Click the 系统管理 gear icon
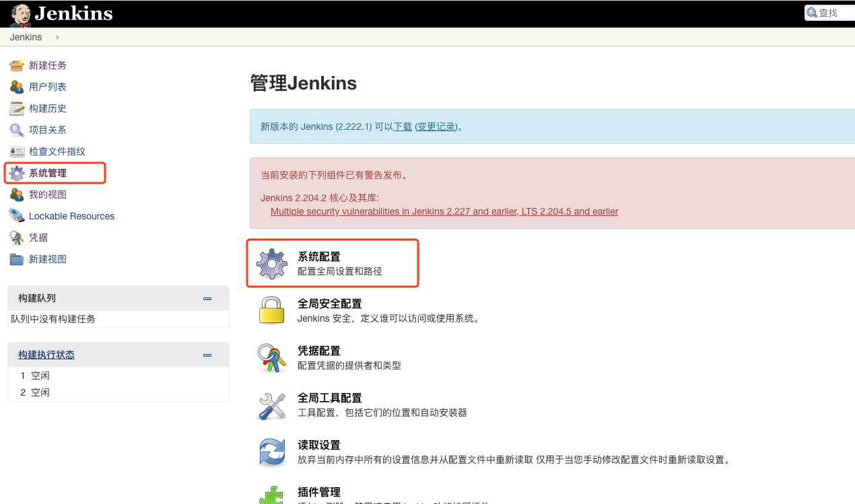Screen dimensions: 855x504 [x=17, y=173]
